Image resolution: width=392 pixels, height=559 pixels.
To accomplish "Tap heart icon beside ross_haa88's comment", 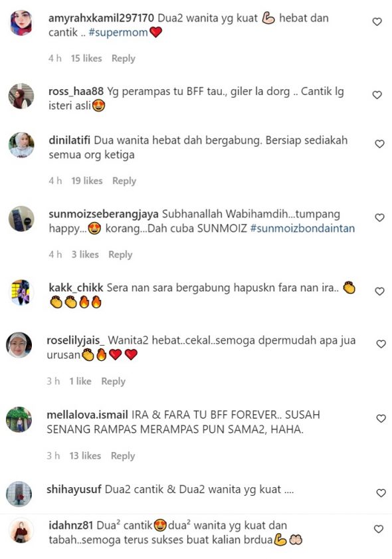I will (x=377, y=95).
